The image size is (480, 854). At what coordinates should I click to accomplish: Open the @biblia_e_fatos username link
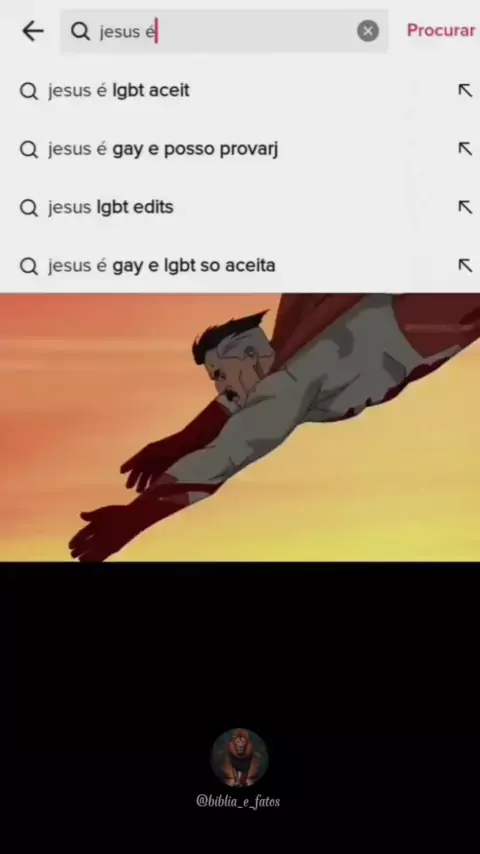click(238, 801)
